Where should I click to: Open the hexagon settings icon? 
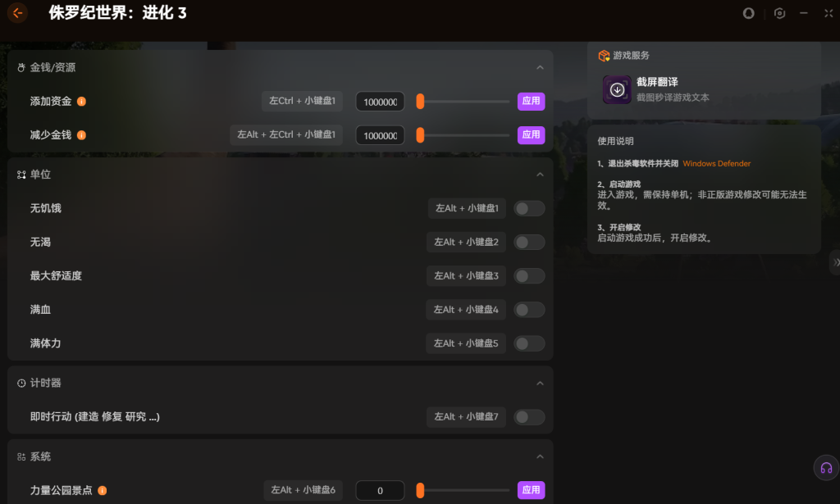779,13
